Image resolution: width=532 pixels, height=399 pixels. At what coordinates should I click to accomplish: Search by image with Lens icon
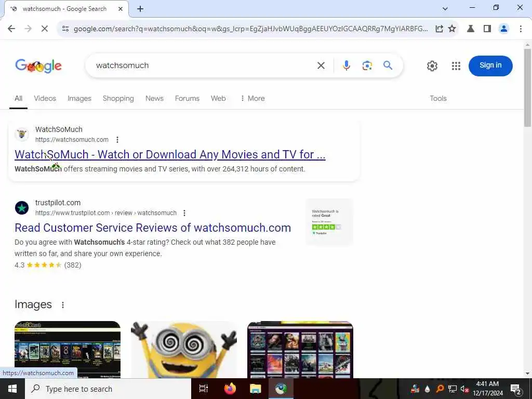point(367,65)
